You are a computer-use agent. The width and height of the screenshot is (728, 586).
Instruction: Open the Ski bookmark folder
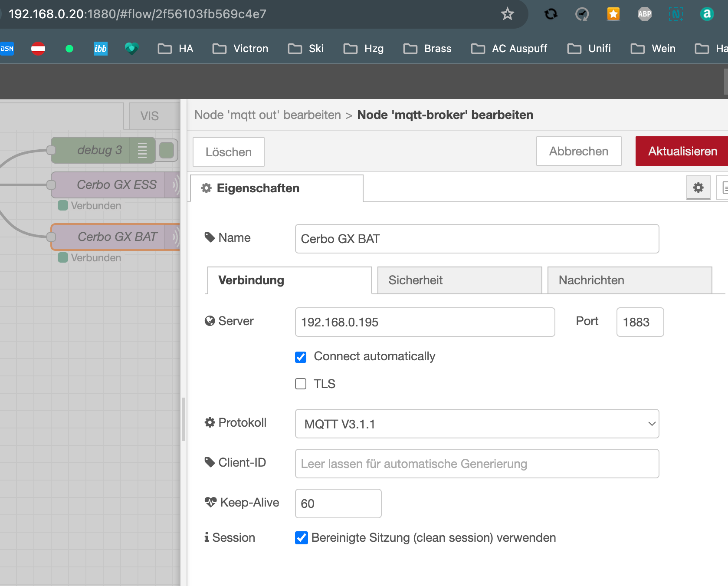coord(306,49)
